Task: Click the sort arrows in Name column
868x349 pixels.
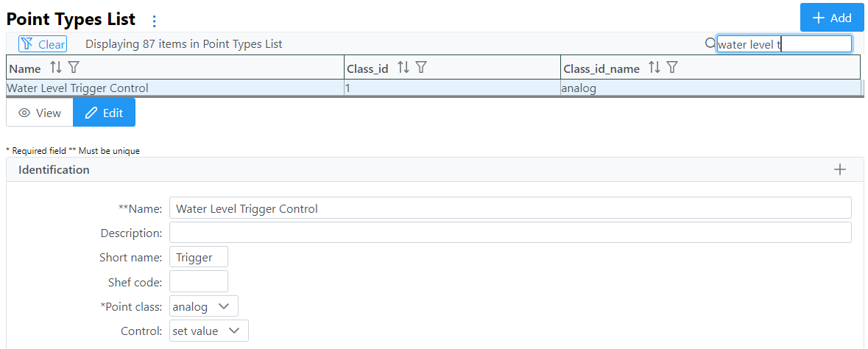Action: point(56,68)
